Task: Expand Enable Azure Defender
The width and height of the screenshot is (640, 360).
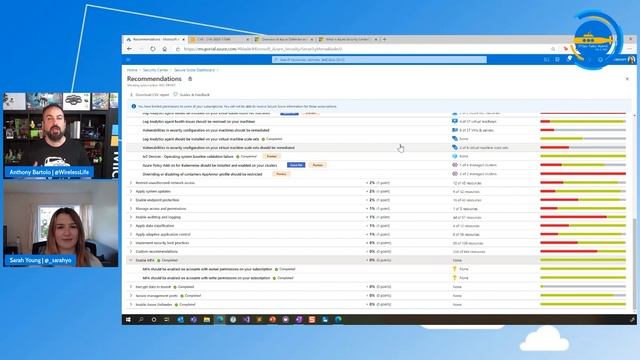Action: tap(131, 304)
